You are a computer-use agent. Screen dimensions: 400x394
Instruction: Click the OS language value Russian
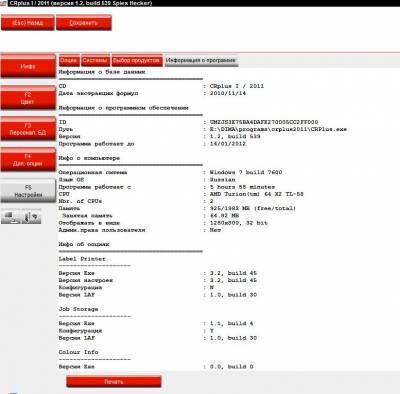coord(222,180)
